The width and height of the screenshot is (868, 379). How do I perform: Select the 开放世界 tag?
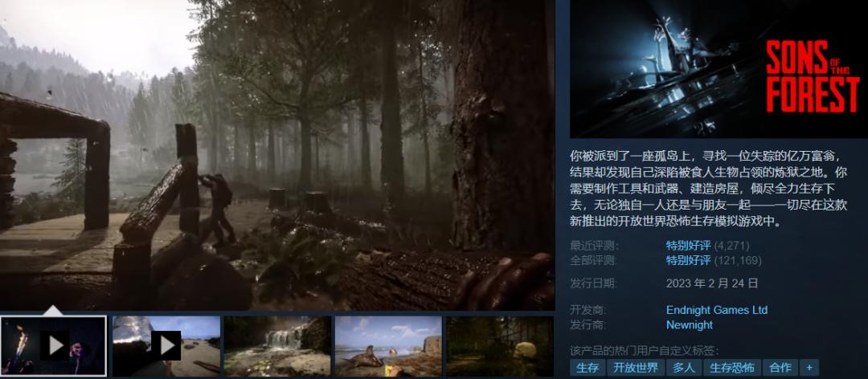[x=635, y=368]
